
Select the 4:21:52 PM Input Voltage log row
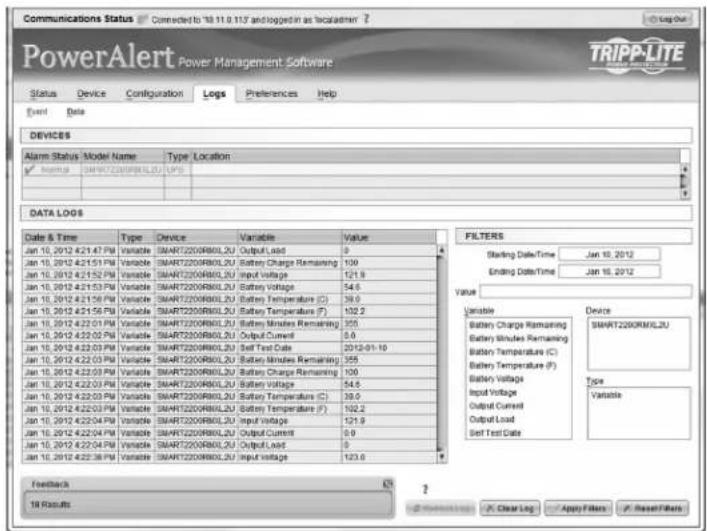point(229,275)
